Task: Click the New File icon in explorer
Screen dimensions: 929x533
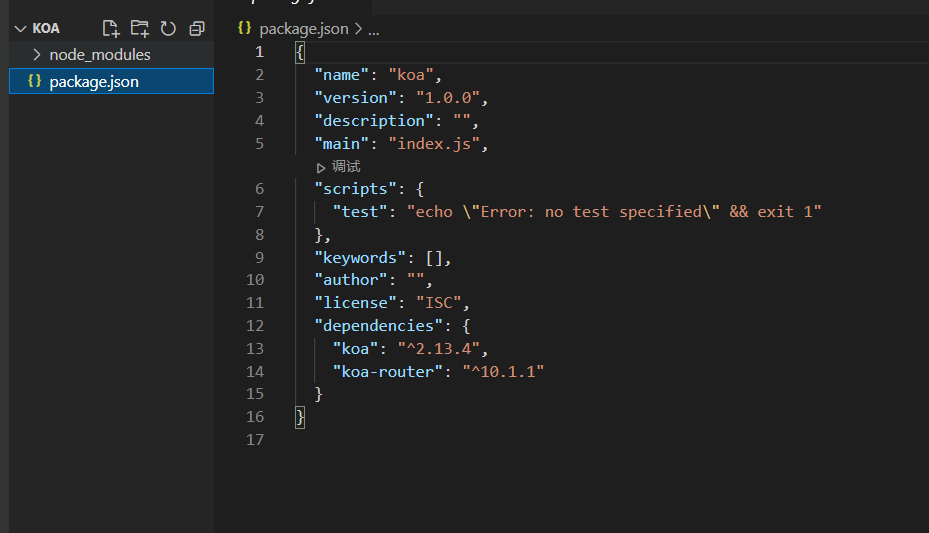Action: point(111,28)
